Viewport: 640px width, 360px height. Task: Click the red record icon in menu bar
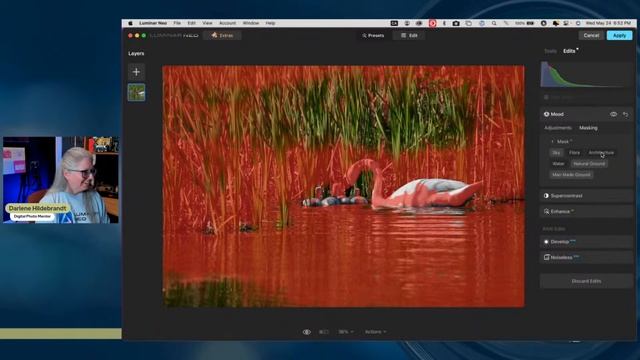(x=432, y=23)
